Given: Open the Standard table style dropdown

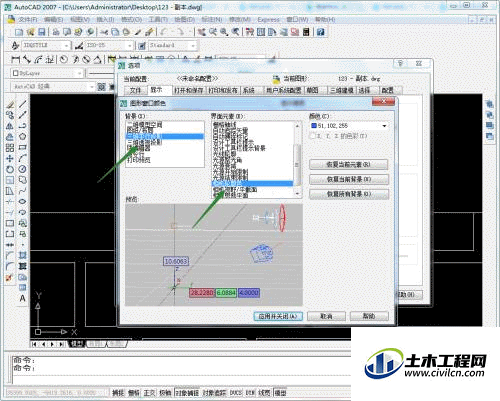Looking at the screenshot, I should (x=193, y=45).
